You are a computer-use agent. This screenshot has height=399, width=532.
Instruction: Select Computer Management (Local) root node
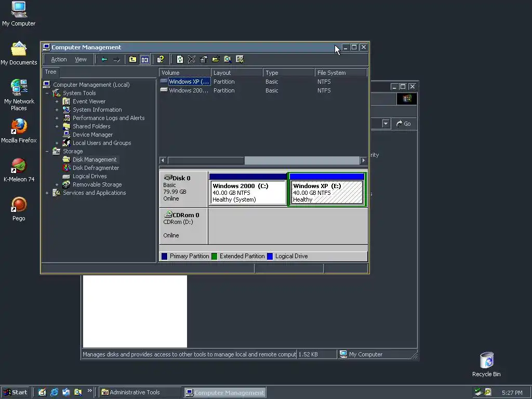pyautogui.click(x=91, y=85)
